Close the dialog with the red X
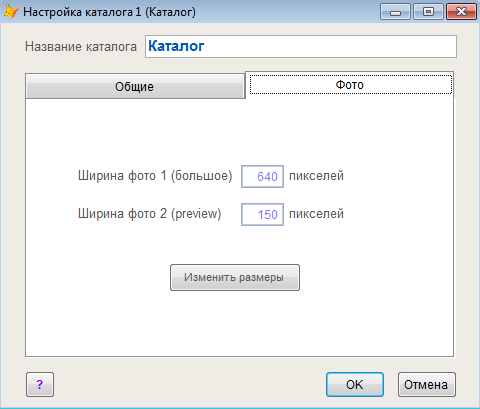The width and height of the screenshot is (480, 409). pos(461,12)
